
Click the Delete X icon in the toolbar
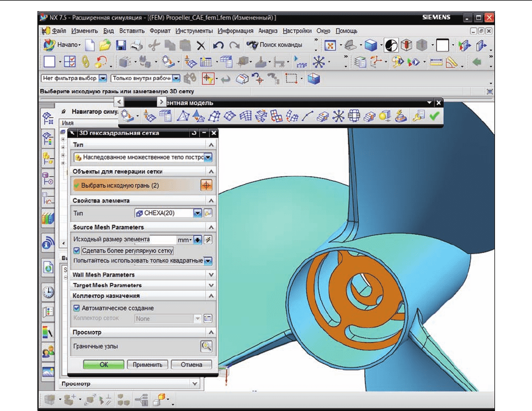click(x=201, y=45)
